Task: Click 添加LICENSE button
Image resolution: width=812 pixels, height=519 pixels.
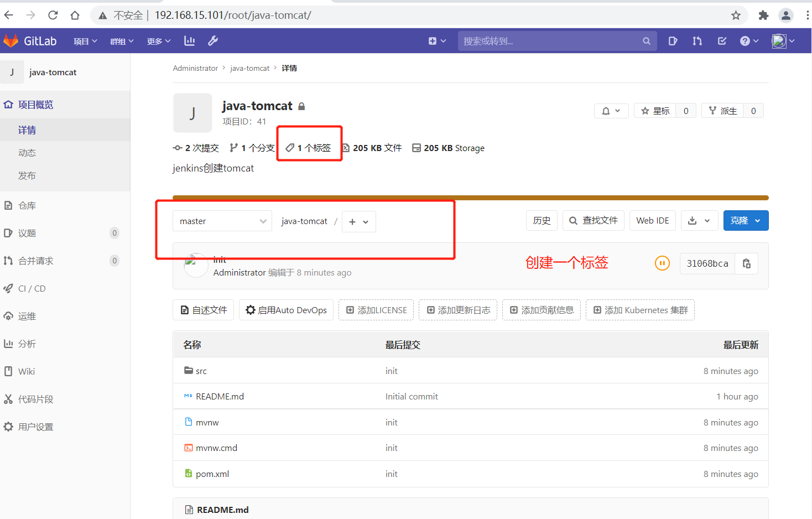Action: [x=376, y=310]
